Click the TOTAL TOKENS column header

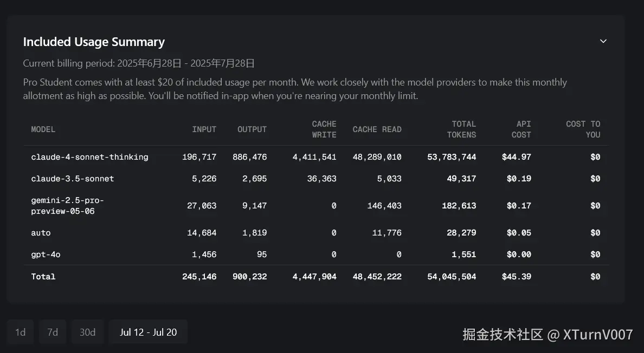point(461,129)
